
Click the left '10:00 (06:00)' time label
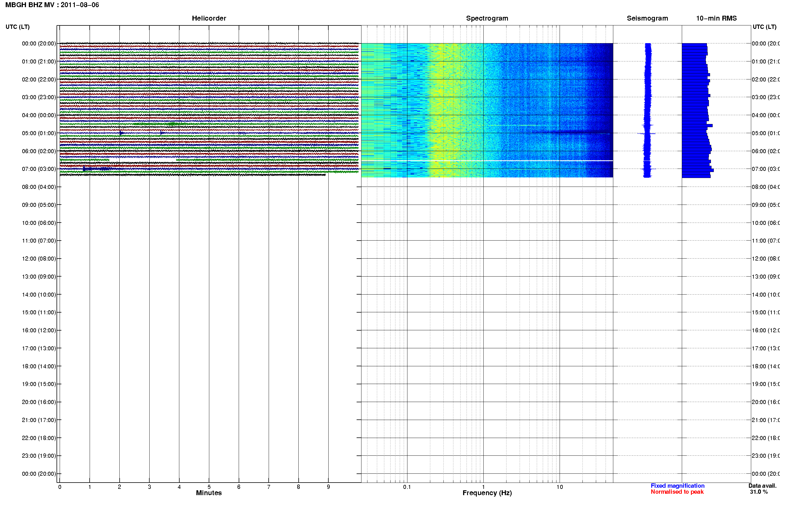point(39,223)
